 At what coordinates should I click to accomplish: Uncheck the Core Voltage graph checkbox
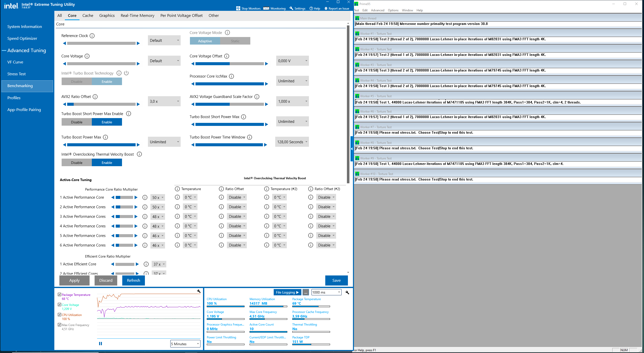coord(60,304)
